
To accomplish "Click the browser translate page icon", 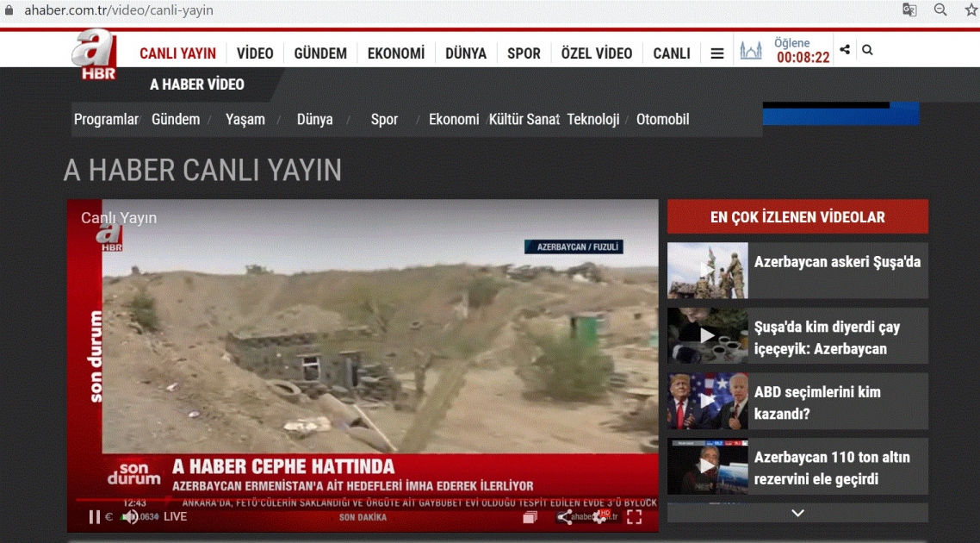I will click(909, 10).
